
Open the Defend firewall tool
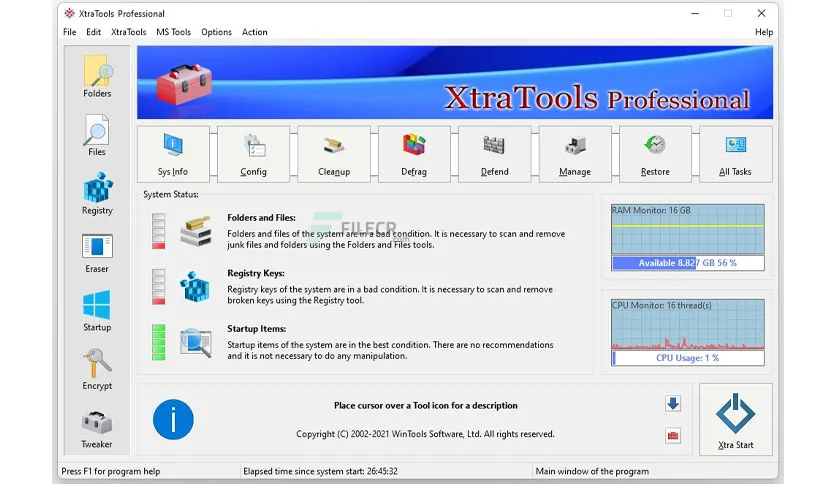[x=494, y=155]
